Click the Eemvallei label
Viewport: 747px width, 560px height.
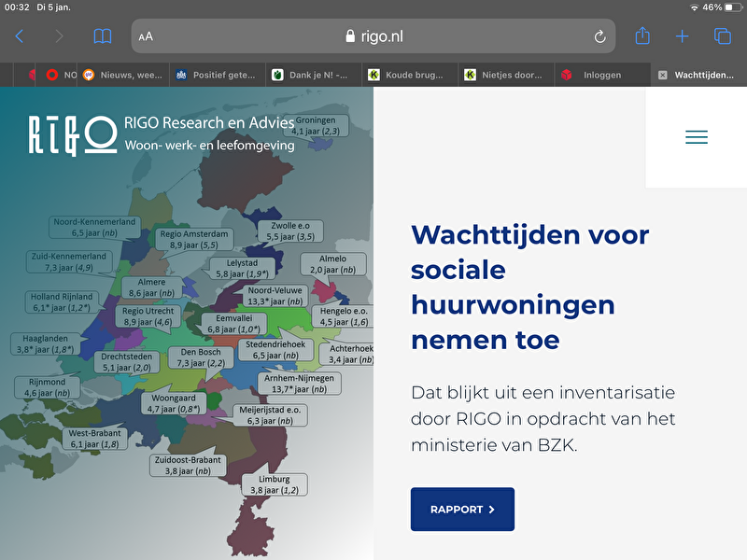click(234, 323)
